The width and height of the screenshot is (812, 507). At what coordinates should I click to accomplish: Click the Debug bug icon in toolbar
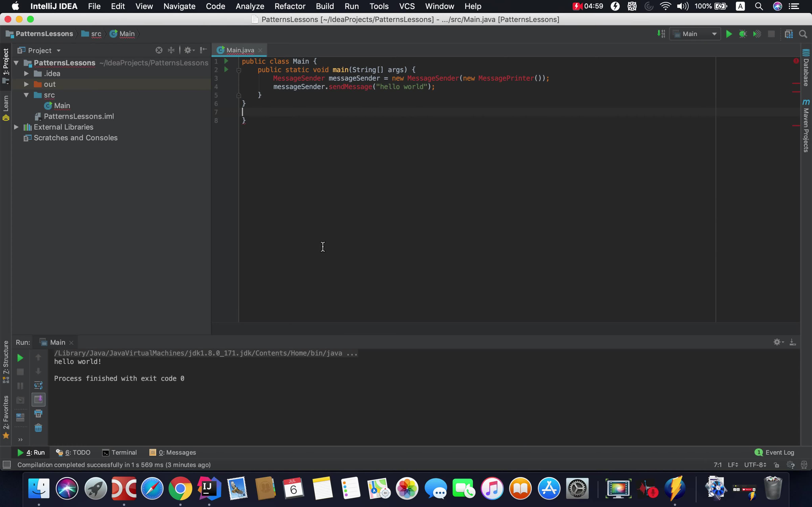coord(743,34)
